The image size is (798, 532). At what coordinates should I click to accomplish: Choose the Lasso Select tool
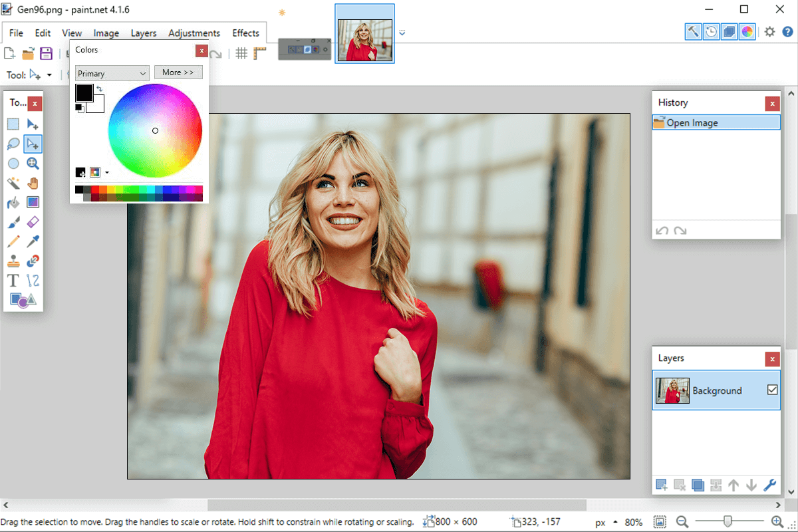coord(13,144)
